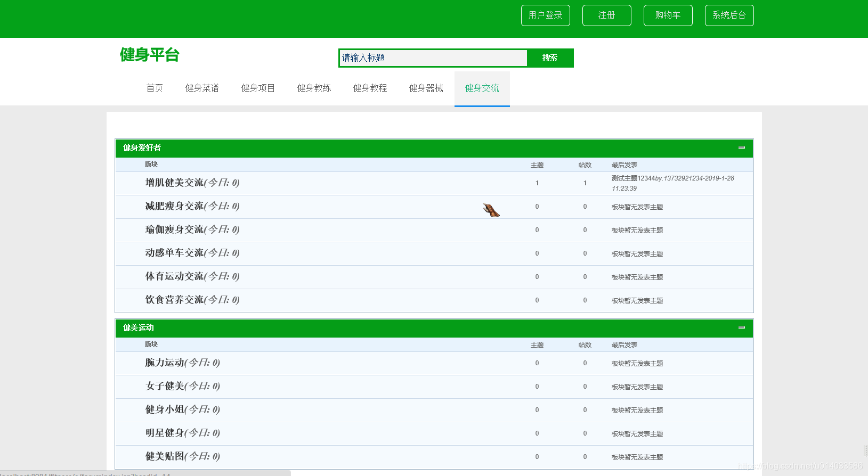Click the 健身平台 site logo

[150, 54]
